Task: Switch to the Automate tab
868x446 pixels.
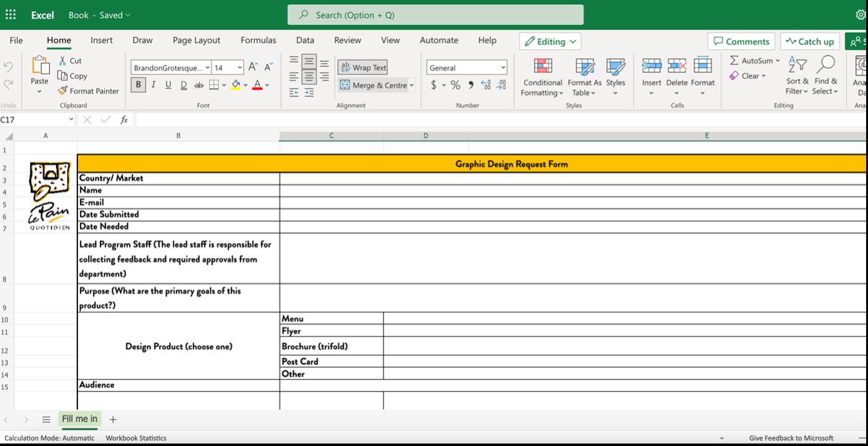Action: pyautogui.click(x=438, y=40)
